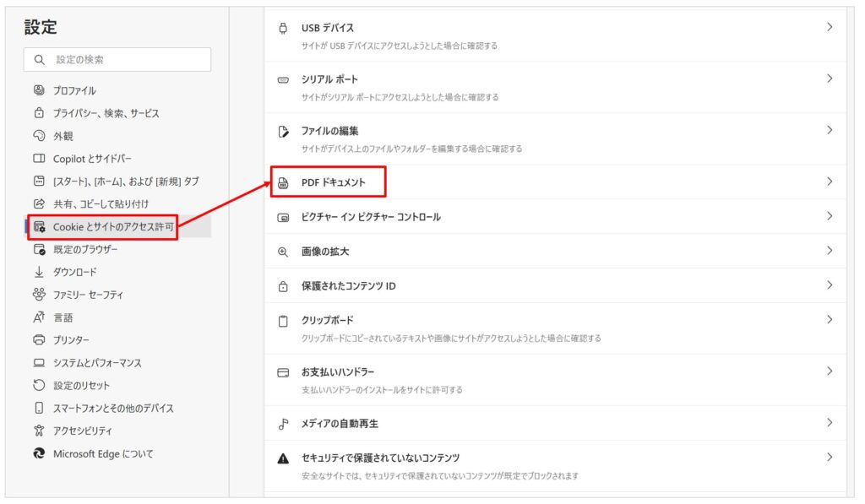Select Cookie とサイトのアクセス許可 menu item
The image size is (865, 504).
tap(117, 226)
